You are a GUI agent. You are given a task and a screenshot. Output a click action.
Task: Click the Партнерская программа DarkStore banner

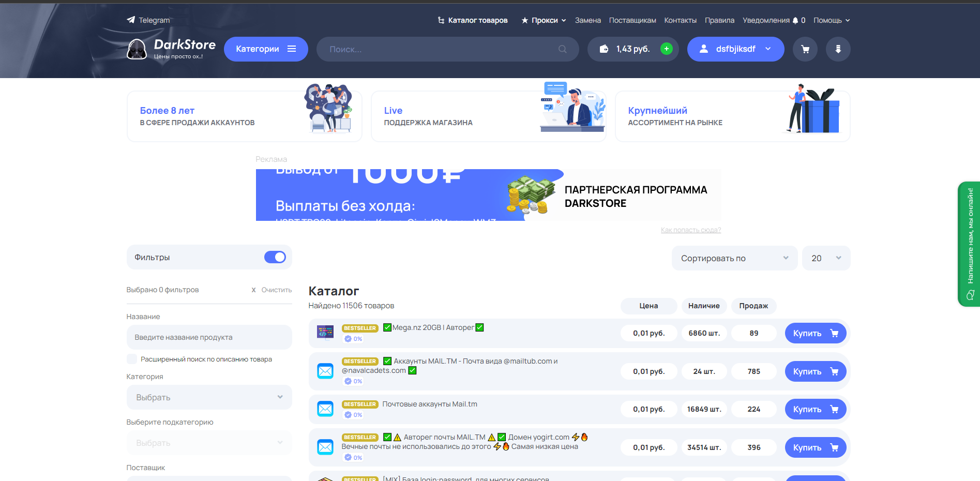click(488, 195)
